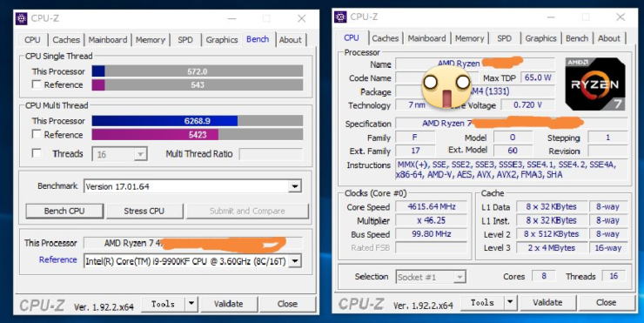Click Validate button in right window

tap(547, 302)
